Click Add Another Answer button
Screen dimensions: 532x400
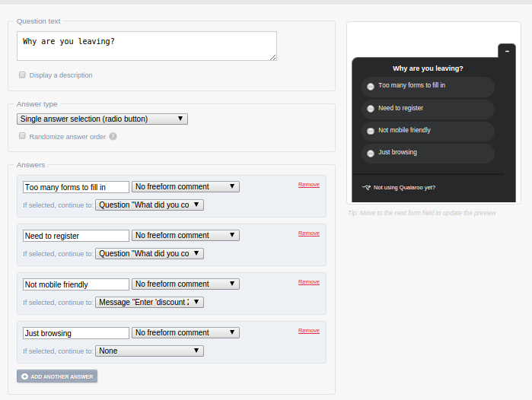57,376
